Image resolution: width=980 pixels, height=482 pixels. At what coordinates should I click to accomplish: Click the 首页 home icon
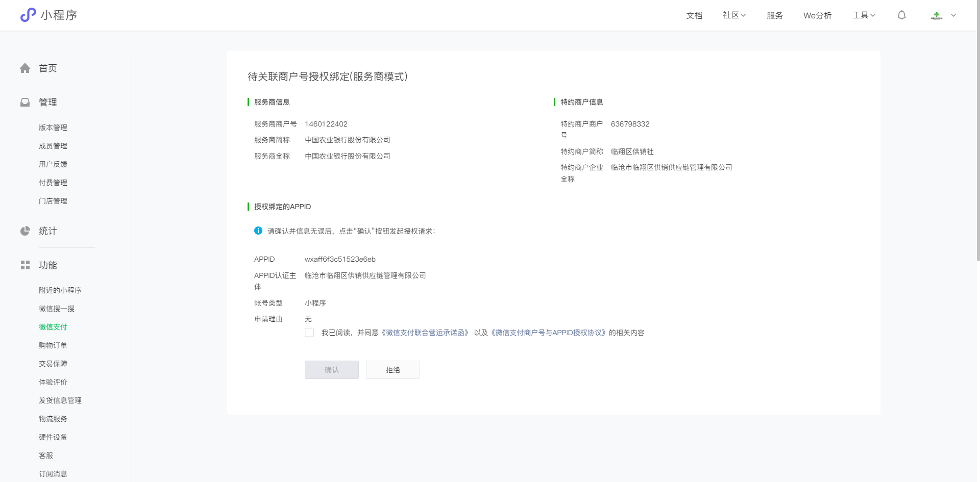pyautogui.click(x=25, y=68)
